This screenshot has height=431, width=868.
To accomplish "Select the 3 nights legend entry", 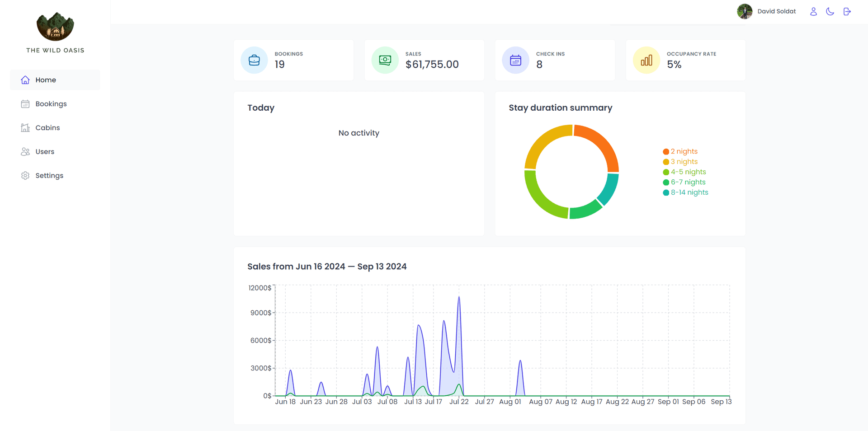I will pos(684,162).
